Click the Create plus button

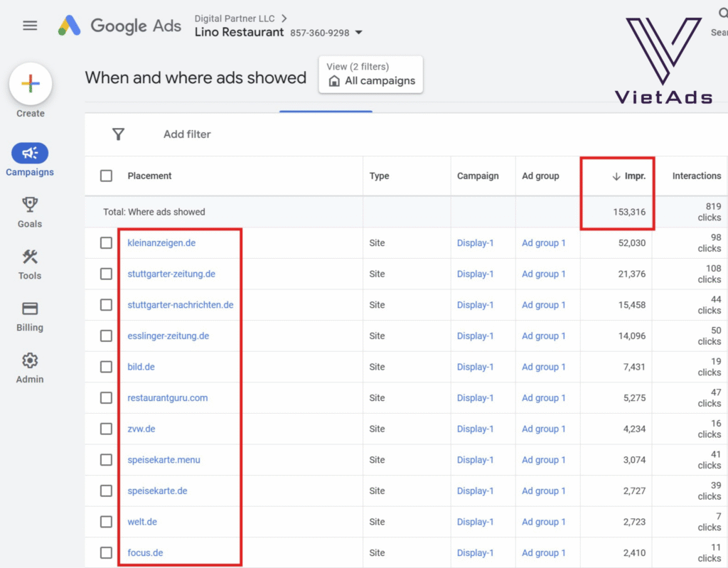(x=30, y=84)
